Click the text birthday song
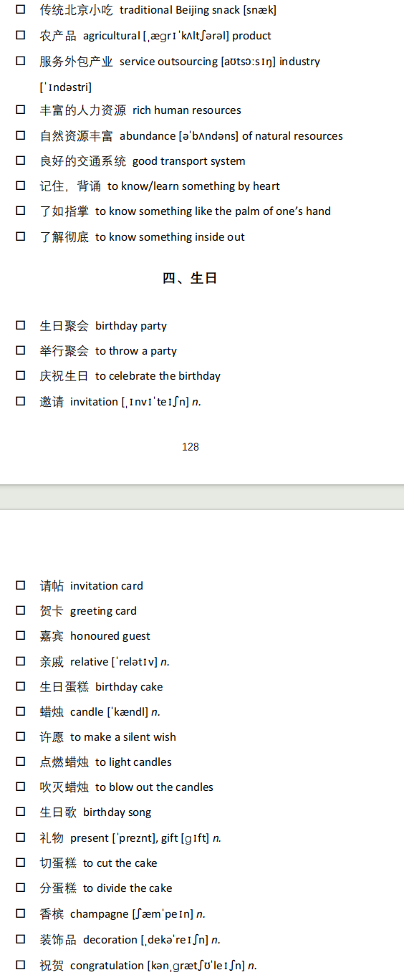Viewport: 404px width, 980px height. pos(117,812)
